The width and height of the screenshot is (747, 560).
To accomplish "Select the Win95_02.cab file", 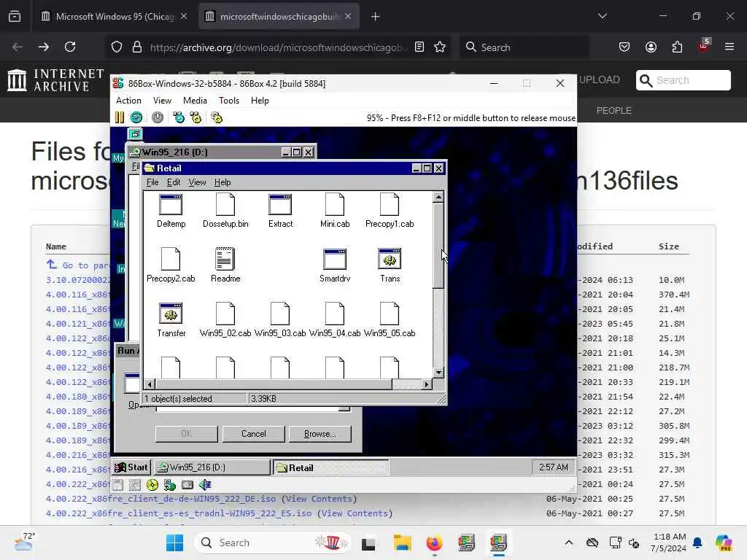I will tap(225, 320).
